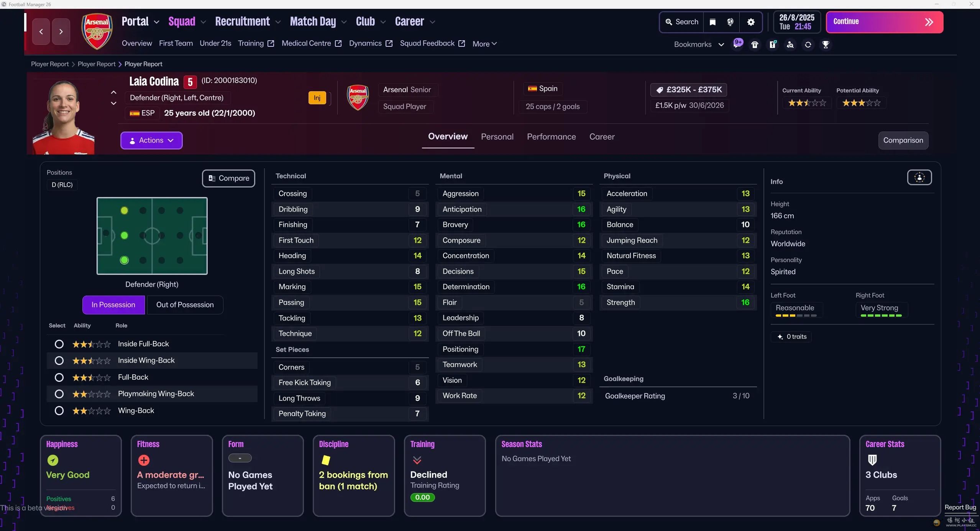Expand the More submenu

[x=484, y=44]
